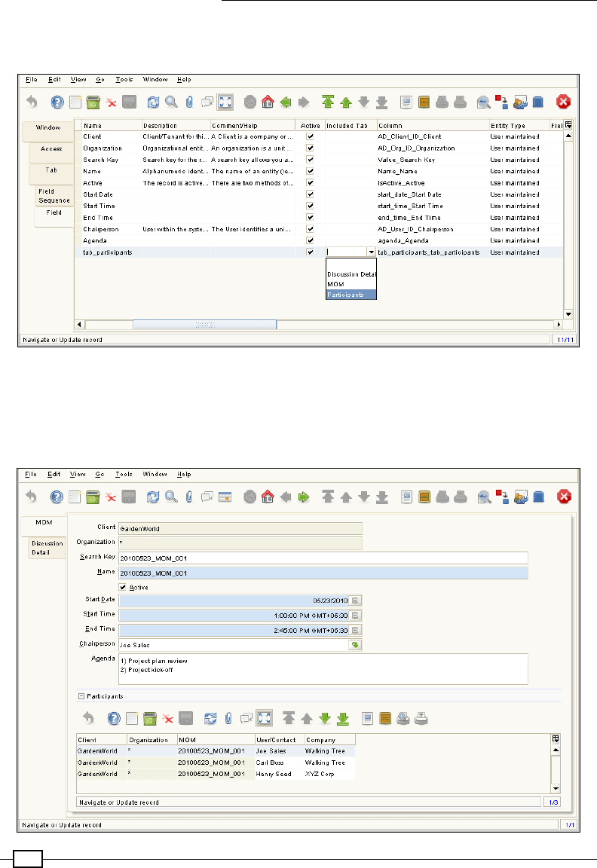Click the red Delete record icon in the upper toolbar
The image size is (597, 868).
[x=111, y=102]
